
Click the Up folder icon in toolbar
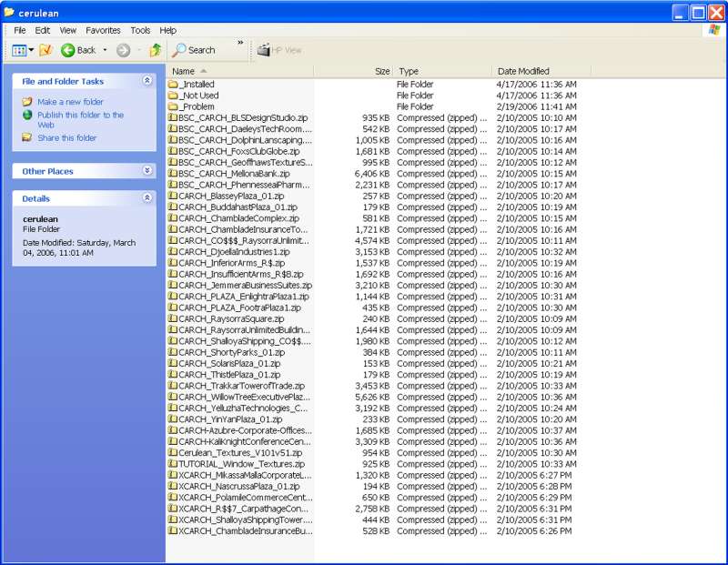[x=156, y=50]
